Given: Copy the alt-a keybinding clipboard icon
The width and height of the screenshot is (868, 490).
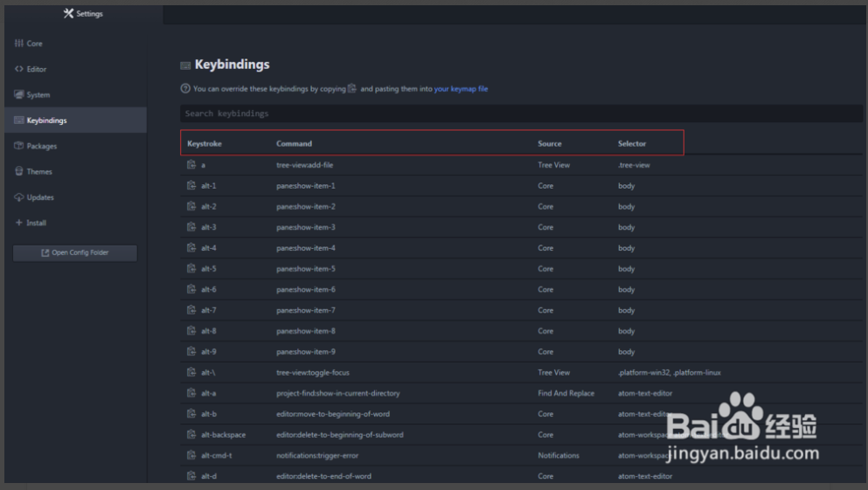Looking at the screenshot, I should click(191, 393).
